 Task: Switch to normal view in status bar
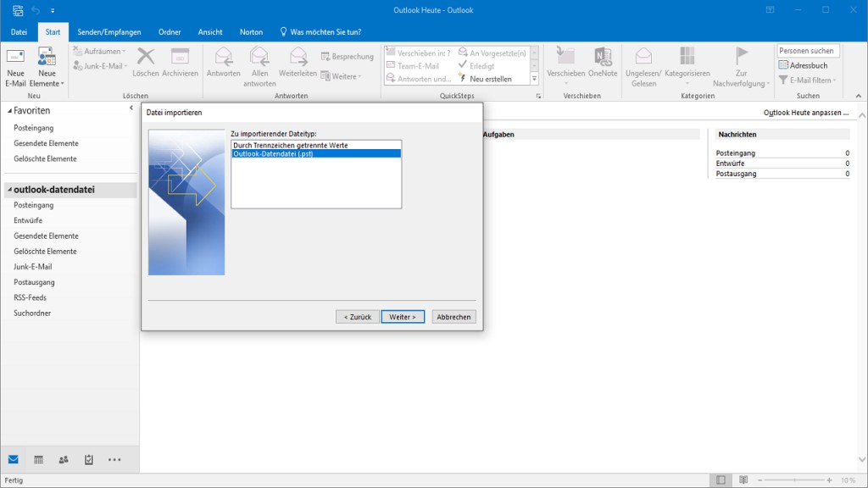point(721,480)
